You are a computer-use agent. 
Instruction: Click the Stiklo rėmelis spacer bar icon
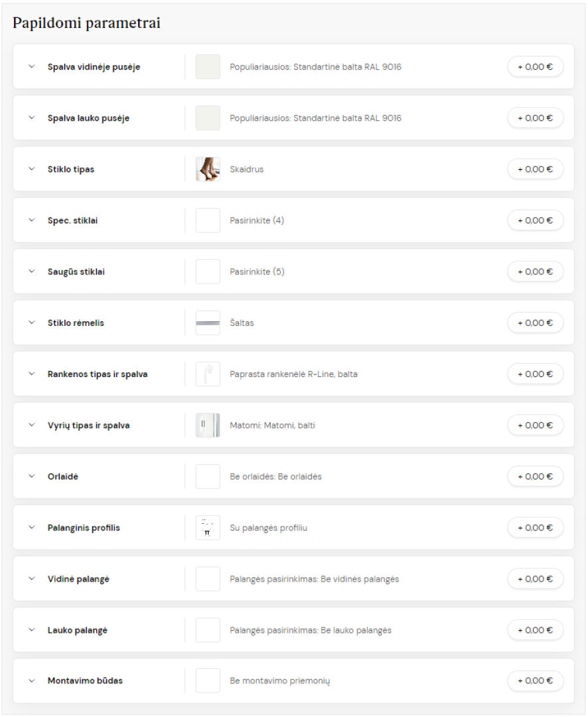click(208, 323)
